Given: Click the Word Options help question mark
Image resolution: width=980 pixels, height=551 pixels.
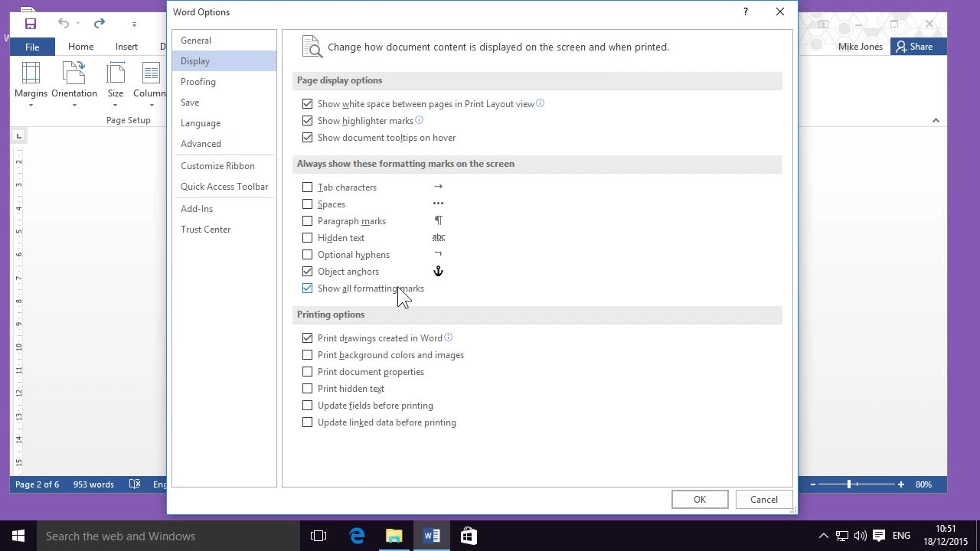Looking at the screenshot, I should pos(746,12).
